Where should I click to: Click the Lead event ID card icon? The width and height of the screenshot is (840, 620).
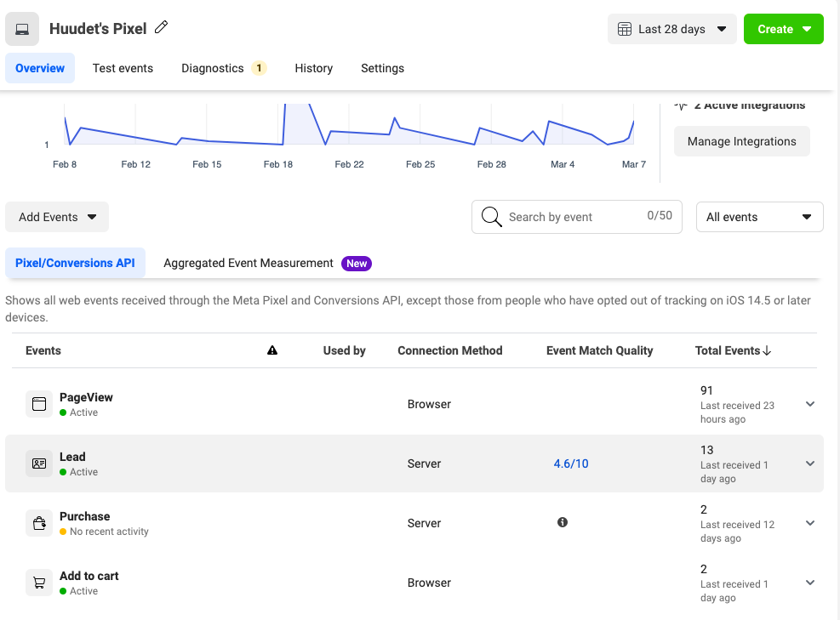pos(39,464)
